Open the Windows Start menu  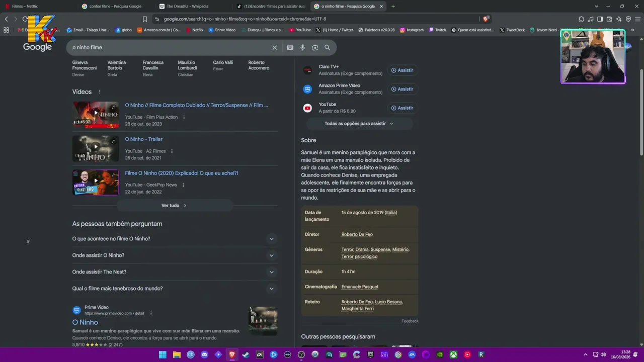click(163, 354)
